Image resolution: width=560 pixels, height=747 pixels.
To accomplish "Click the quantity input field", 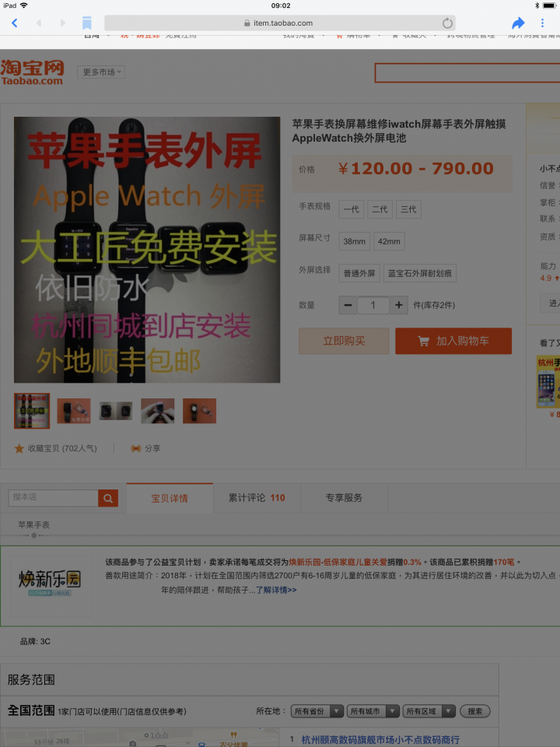I will pos(373,305).
